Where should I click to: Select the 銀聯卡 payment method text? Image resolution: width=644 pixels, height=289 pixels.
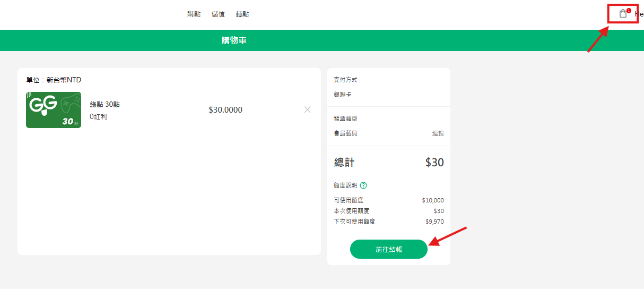click(342, 95)
